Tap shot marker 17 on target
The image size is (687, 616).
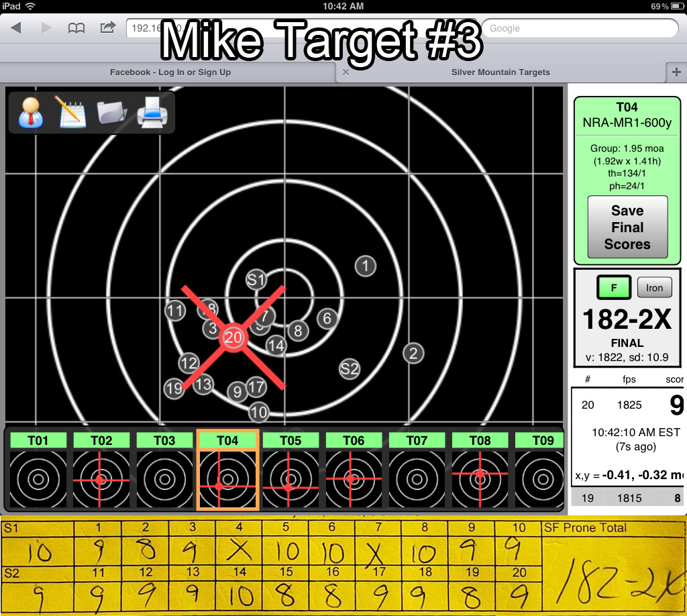(256, 387)
